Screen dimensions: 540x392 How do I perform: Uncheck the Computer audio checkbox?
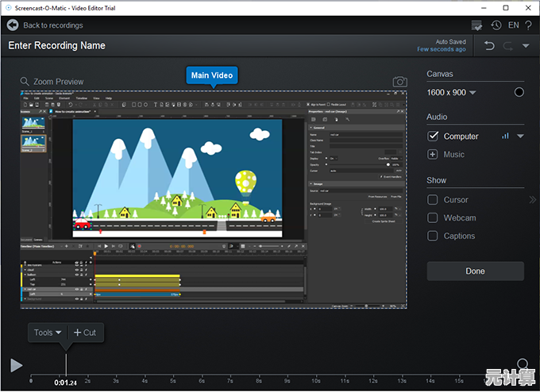coord(433,136)
